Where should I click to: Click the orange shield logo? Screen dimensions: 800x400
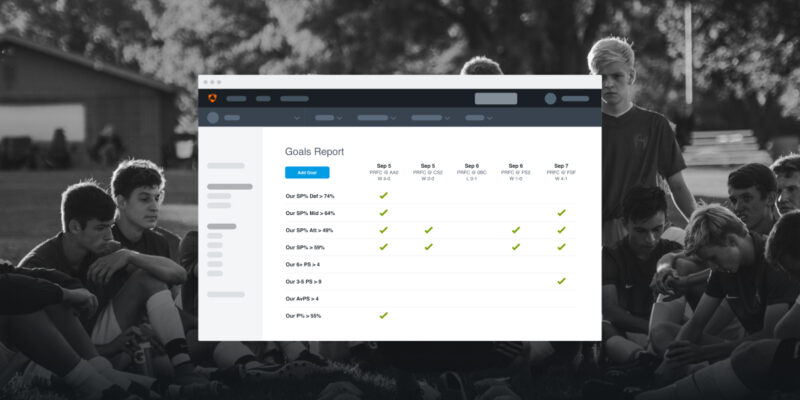212,98
